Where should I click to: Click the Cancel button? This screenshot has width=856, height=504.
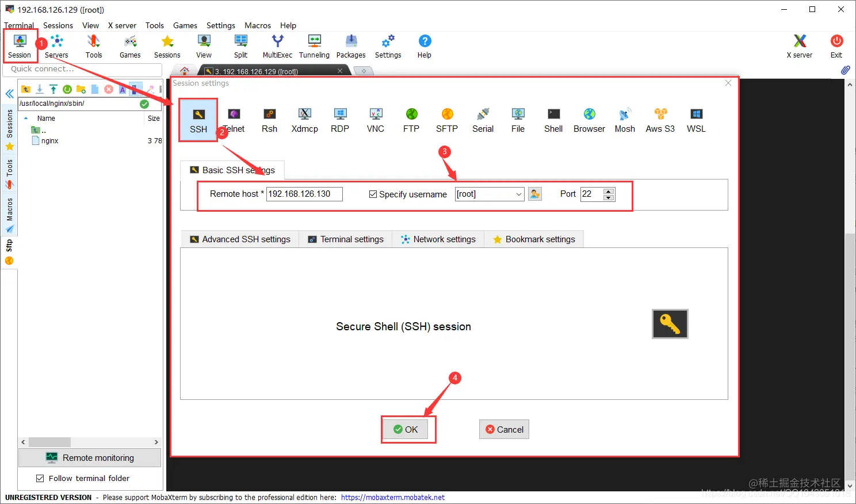[504, 429]
